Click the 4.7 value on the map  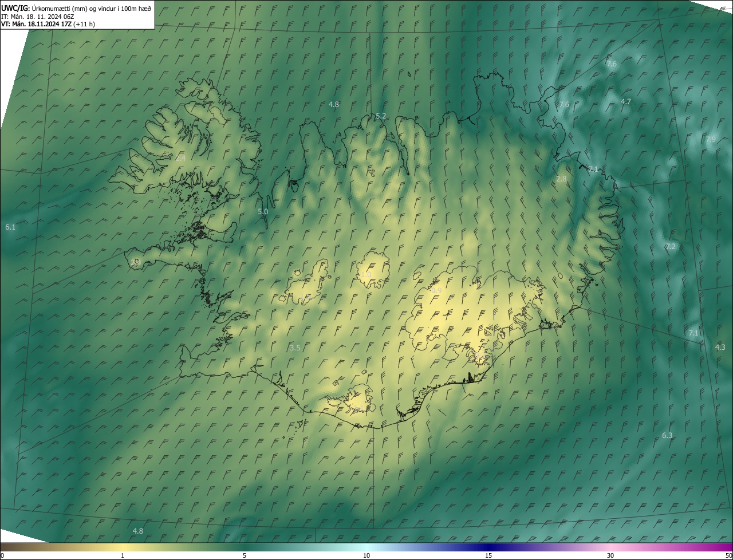[x=626, y=101]
